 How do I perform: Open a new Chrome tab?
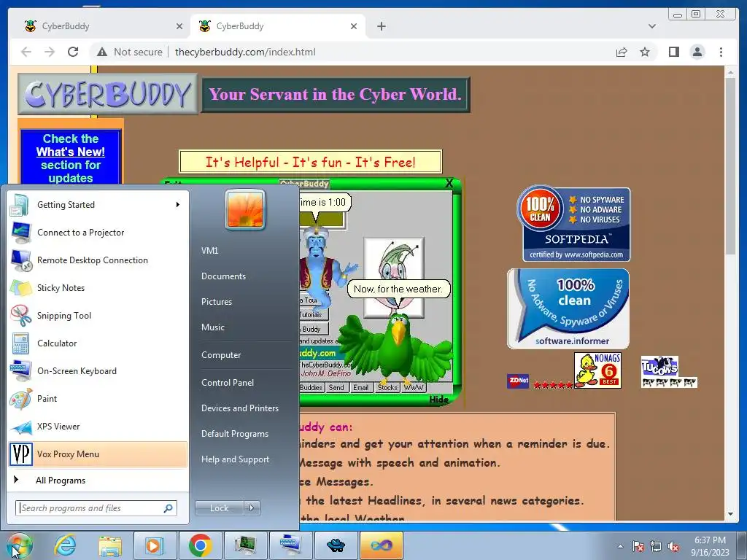(381, 26)
